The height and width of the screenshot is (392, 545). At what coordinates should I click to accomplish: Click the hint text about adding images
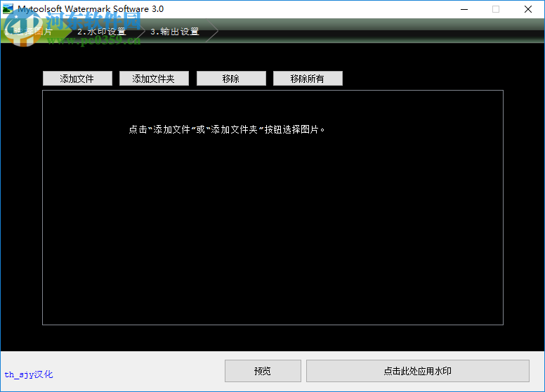[x=227, y=130]
